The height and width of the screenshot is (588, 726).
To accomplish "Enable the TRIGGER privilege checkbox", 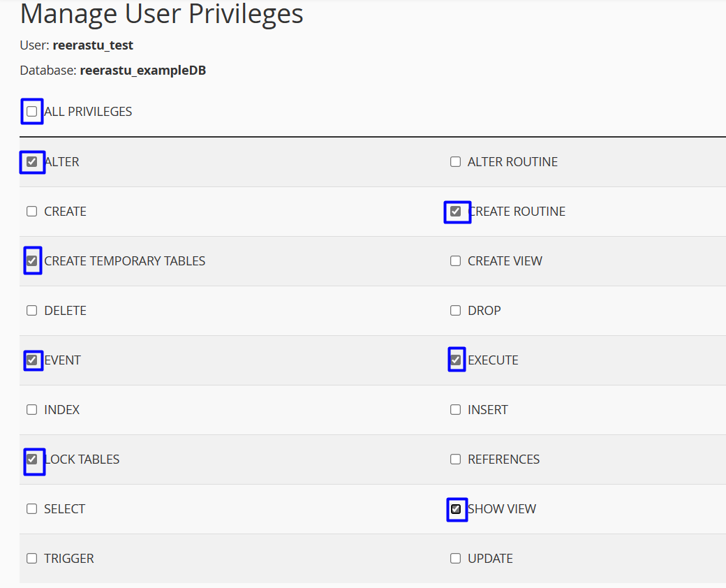I will click(x=32, y=559).
